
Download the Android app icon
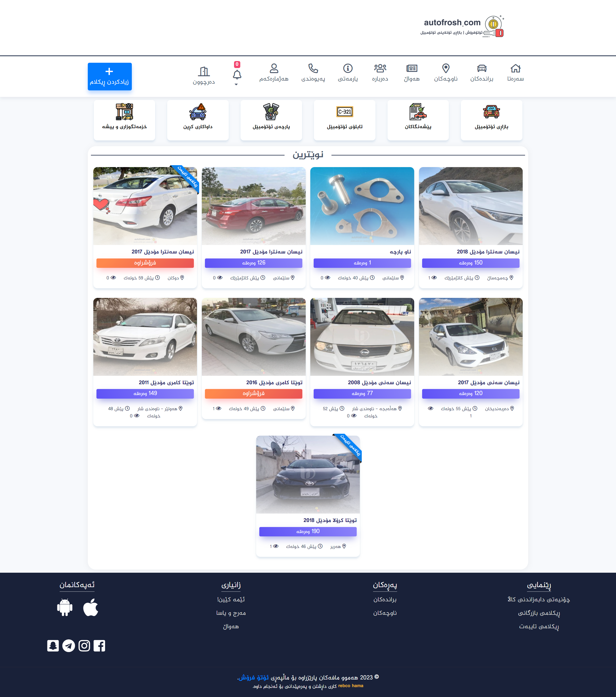65,607
